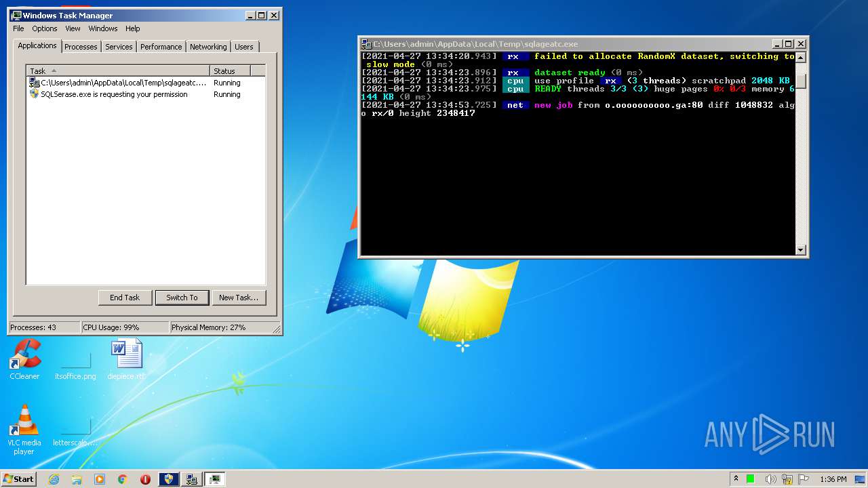Viewport: 868px width, 488px height.
Task: Minimize the Windows Task Manager window
Action: (251, 15)
